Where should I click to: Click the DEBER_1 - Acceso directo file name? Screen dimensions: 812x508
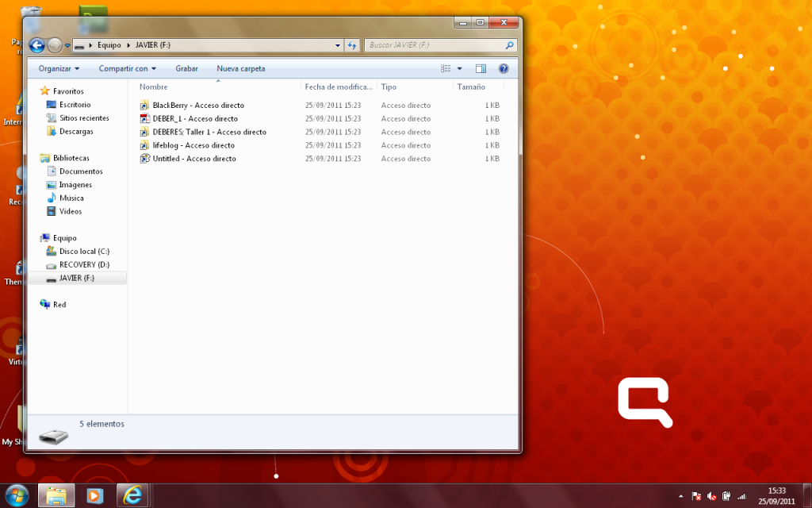195,119
